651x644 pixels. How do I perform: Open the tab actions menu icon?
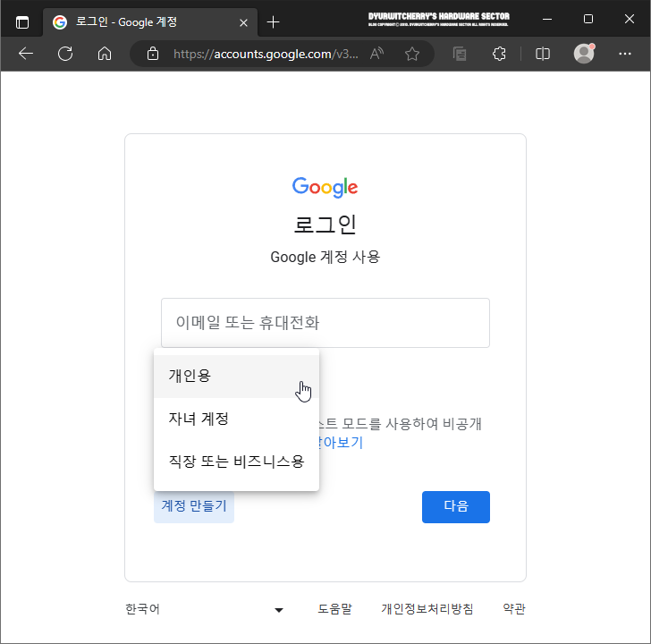tap(22, 22)
